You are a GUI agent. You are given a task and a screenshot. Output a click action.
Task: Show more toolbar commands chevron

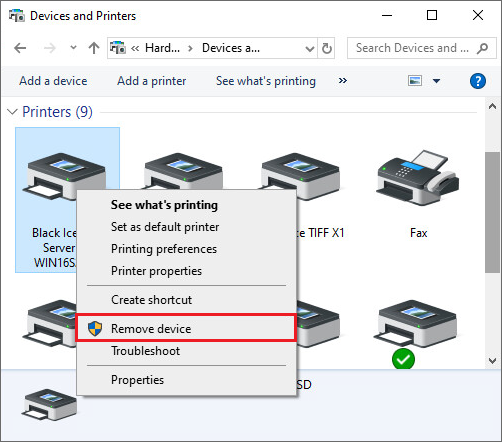tap(343, 81)
